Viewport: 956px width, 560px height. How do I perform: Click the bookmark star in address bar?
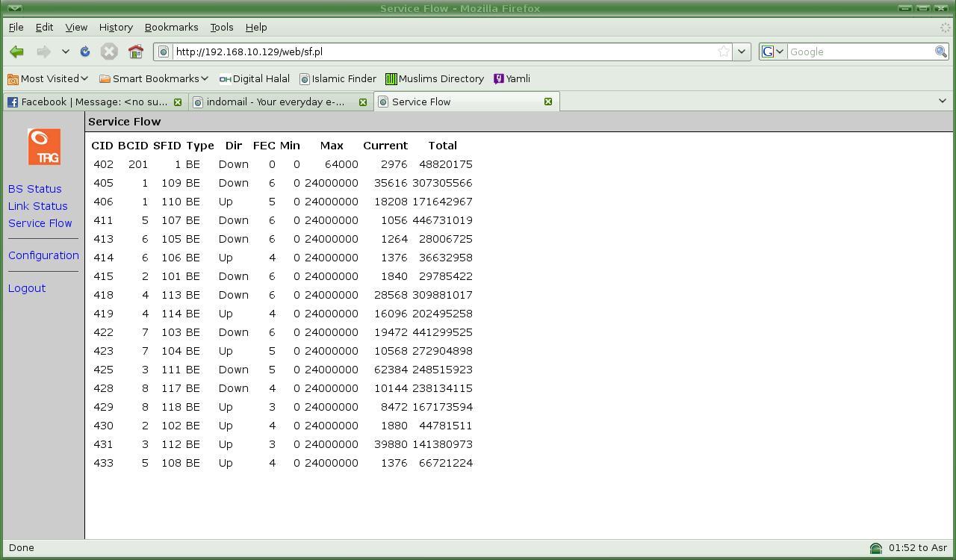pos(723,52)
